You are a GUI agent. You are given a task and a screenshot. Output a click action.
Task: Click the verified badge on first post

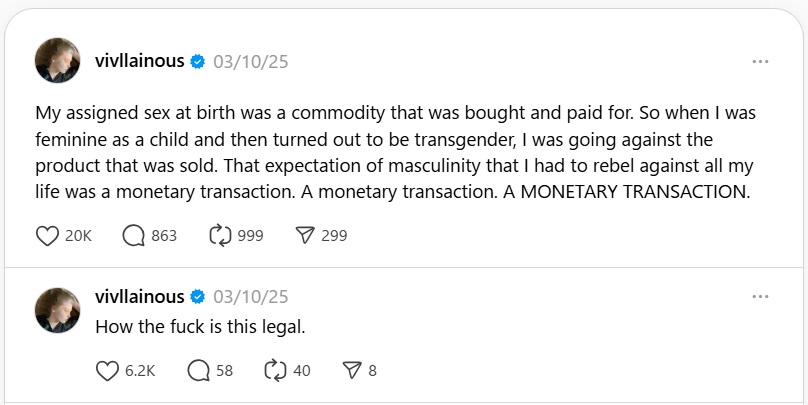click(197, 62)
